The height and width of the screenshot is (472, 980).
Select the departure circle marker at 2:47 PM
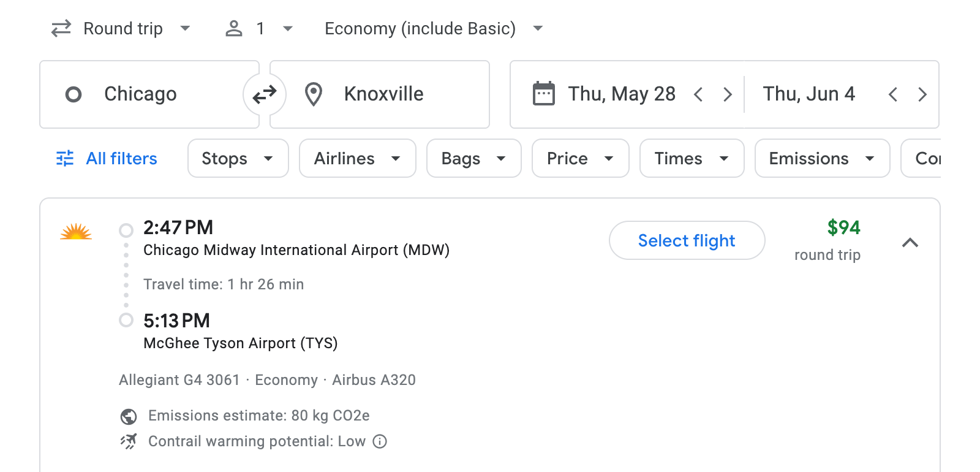click(x=127, y=230)
